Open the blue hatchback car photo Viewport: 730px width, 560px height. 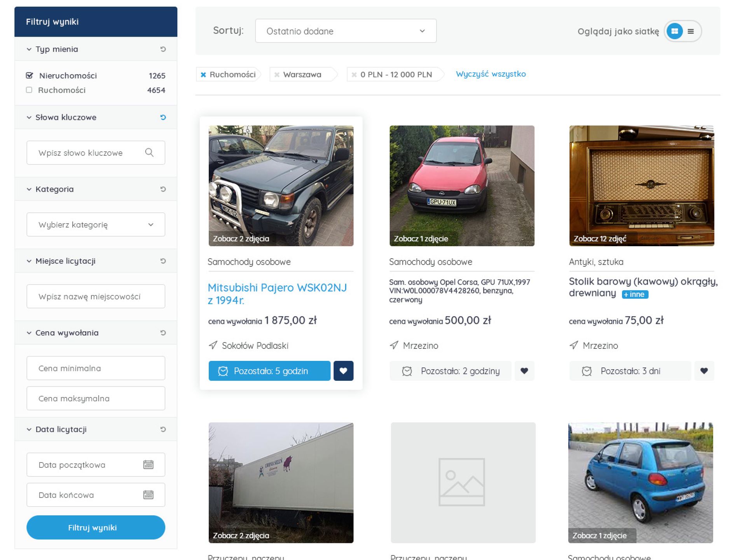click(x=641, y=483)
